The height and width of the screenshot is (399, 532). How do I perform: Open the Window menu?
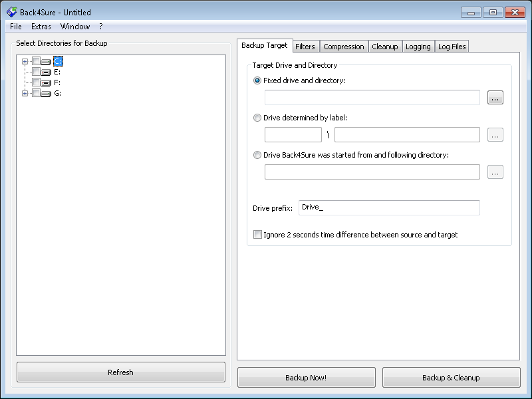point(75,27)
